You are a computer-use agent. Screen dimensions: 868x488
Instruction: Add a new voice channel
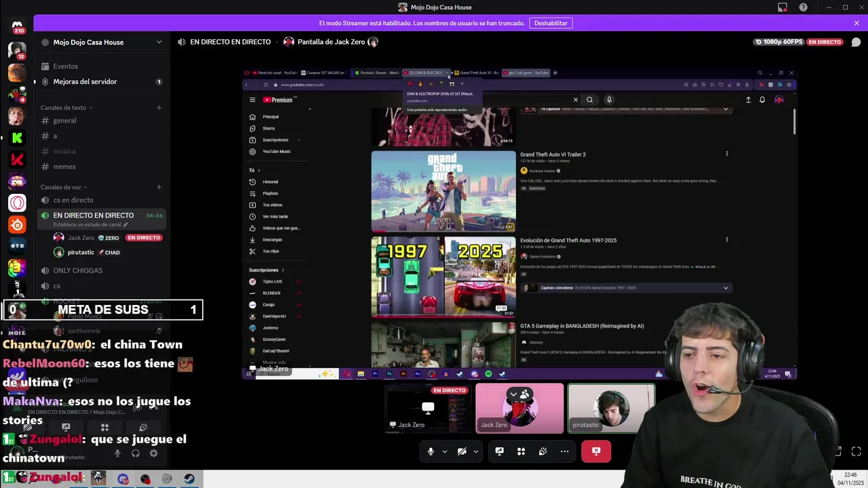pyautogui.click(x=159, y=187)
